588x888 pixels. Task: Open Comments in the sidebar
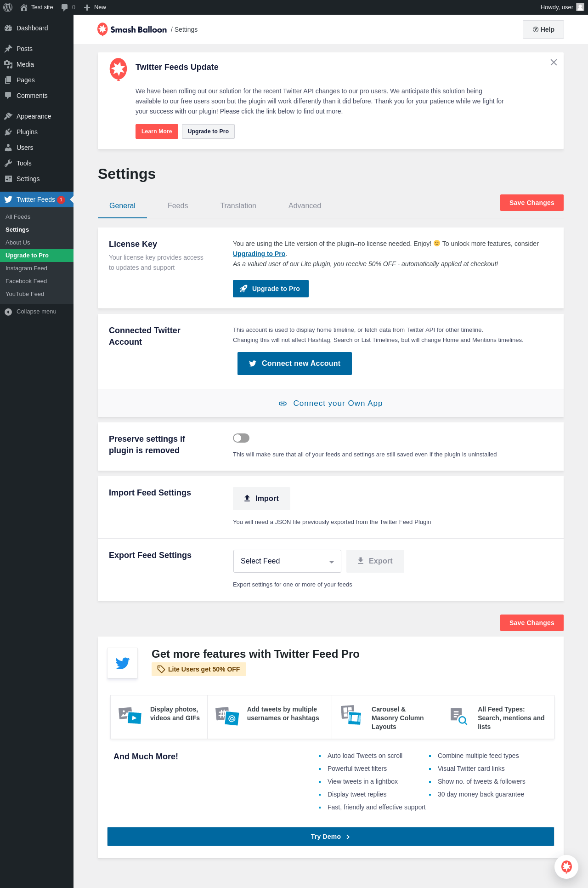37,96
